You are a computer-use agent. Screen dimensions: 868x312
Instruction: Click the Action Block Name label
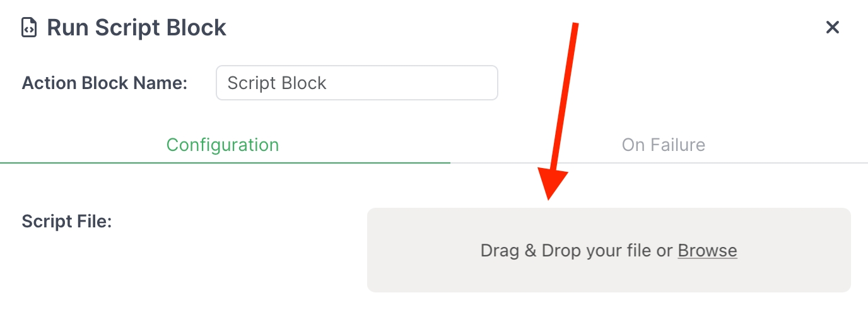pos(105,83)
